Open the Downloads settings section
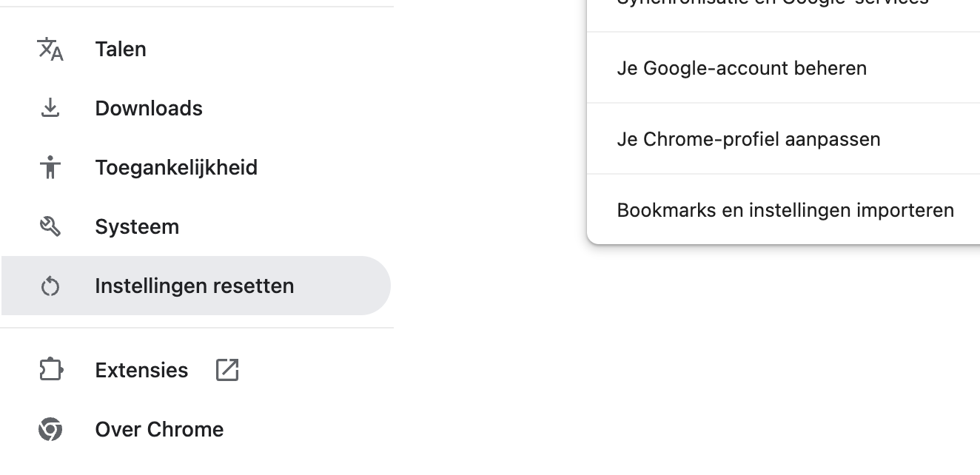 (x=148, y=107)
